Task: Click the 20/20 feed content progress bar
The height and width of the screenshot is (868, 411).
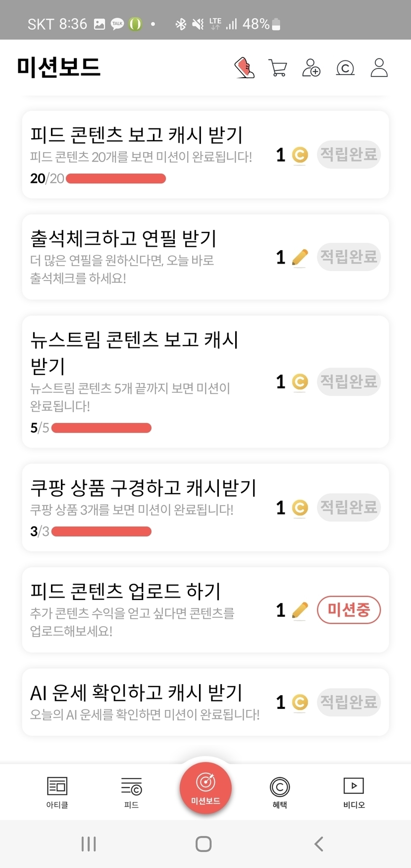Action: pyautogui.click(x=115, y=179)
